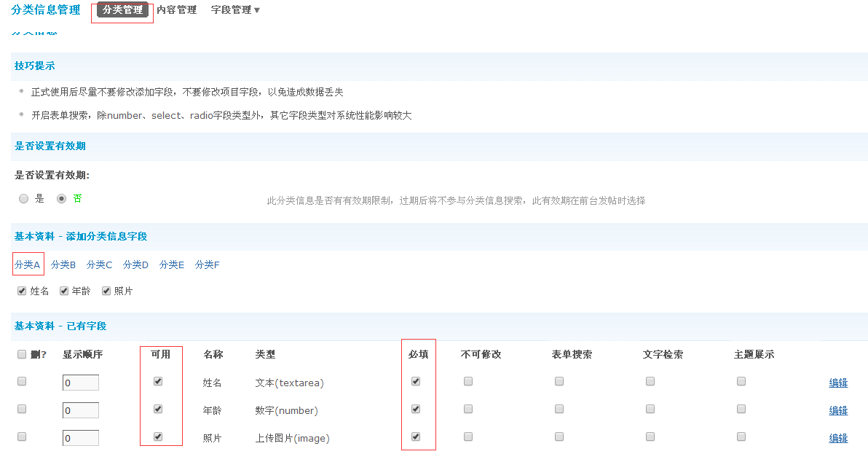Select the 是 radio button for 有效期

point(23,197)
